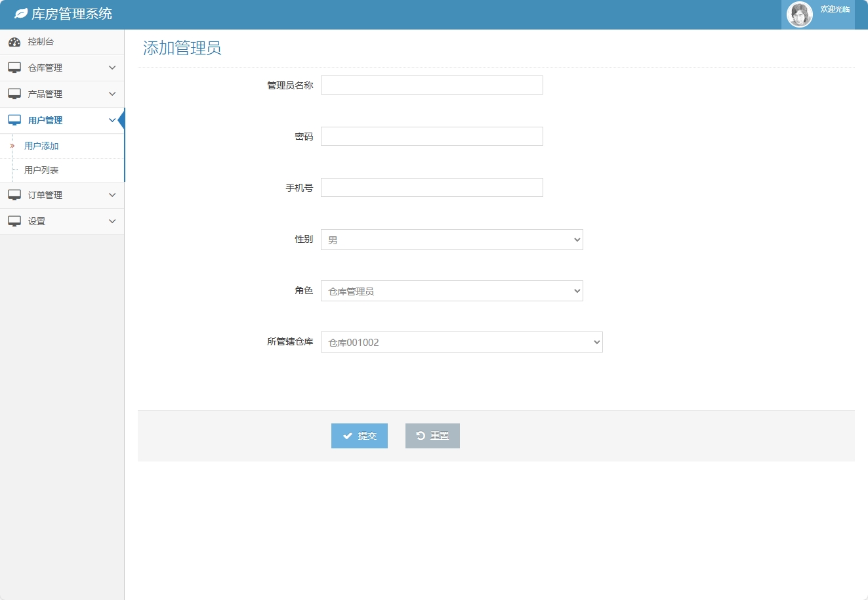The height and width of the screenshot is (600, 868).
Task: Click the user avatar in top right corner
Action: pos(800,14)
